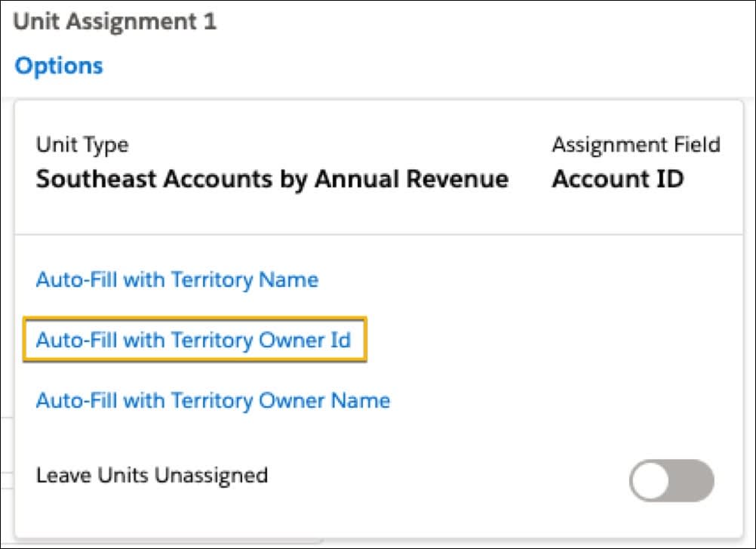Click Southeast Accounts by Annual Revenue value
Screen dimensions: 756x549
click(x=272, y=179)
